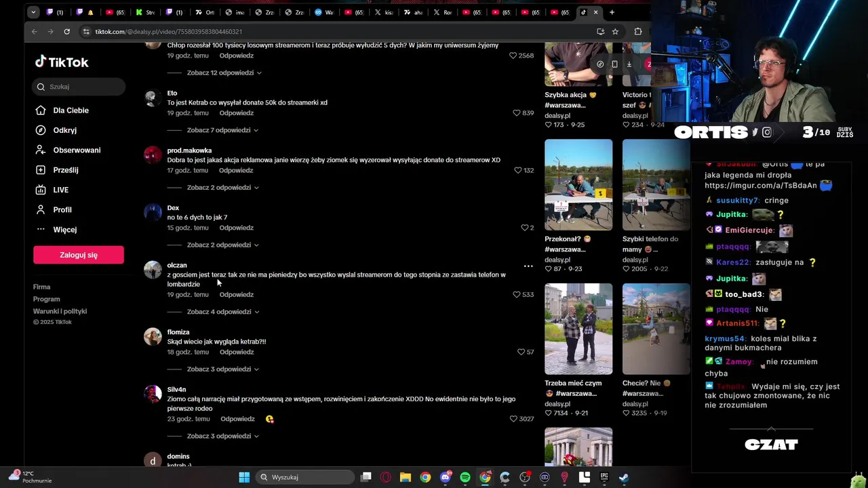Open Discord from the taskbar
The width and height of the screenshot is (868, 488).
pos(446,477)
